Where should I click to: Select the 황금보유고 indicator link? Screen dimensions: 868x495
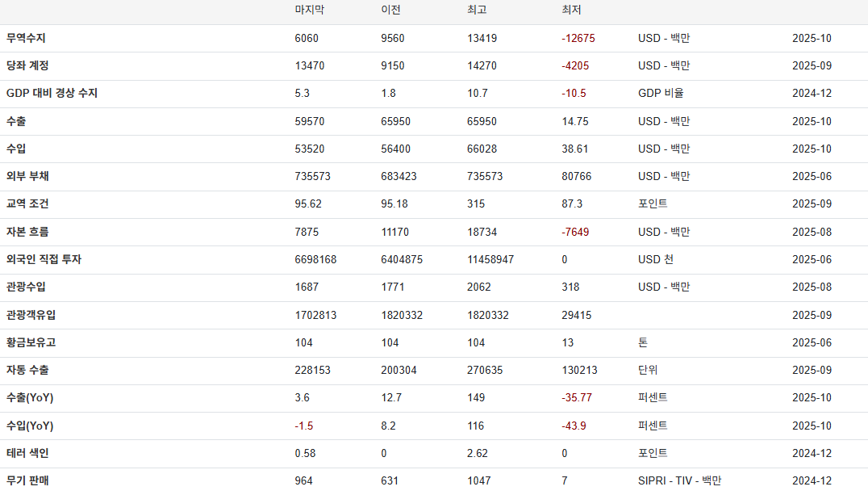pyautogui.click(x=31, y=342)
